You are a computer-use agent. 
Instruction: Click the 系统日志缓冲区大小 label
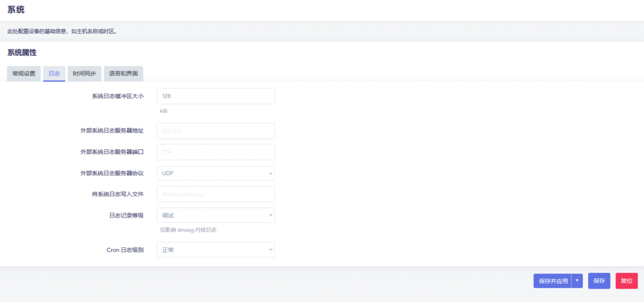coord(118,96)
